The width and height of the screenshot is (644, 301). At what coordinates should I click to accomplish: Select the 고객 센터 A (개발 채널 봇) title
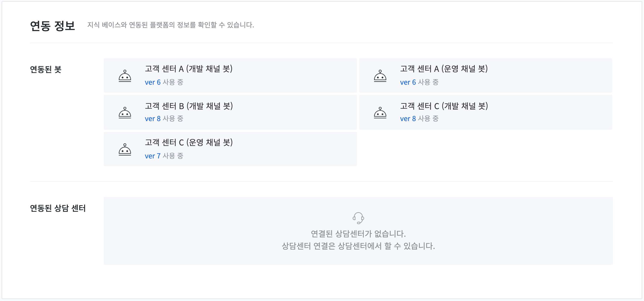[x=189, y=69]
